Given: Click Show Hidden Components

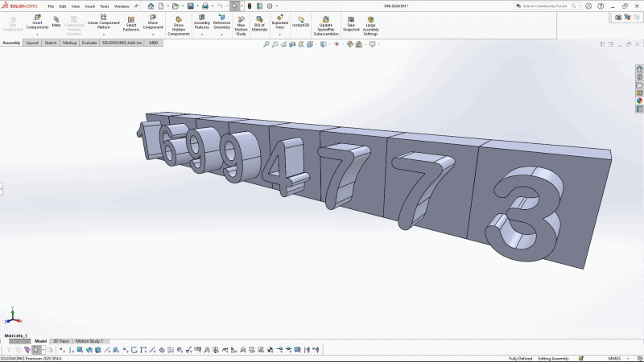Looking at the screenshot, I should pyautogui.click(x=179, y=27).
